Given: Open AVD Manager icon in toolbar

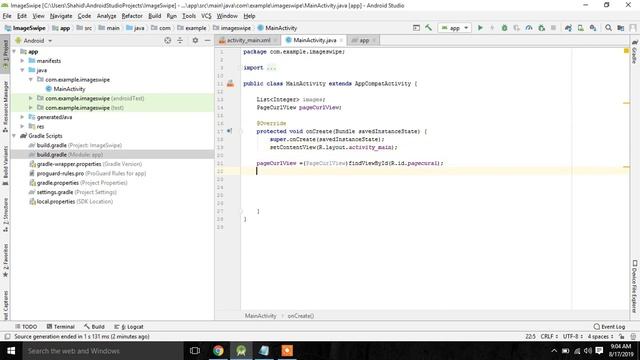Looking at the screenshot, I should 580,28.
